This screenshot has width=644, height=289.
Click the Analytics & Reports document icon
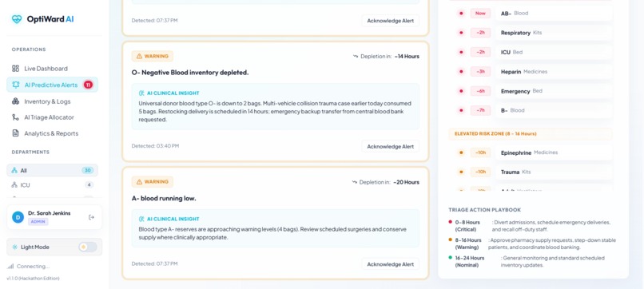pyautogui.click(x=16, y=133)
